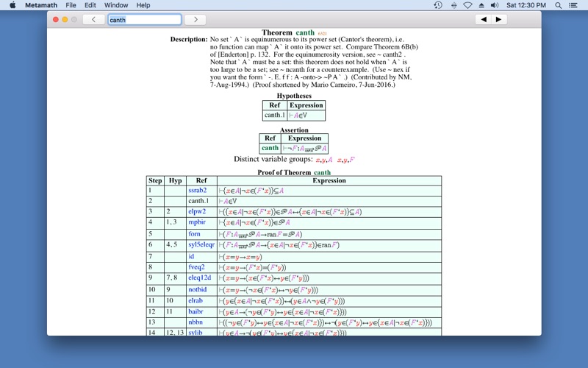Screen dimensions: 588x368
Task: Open the eleq12d reference link
Action: [x=199, y=277]
